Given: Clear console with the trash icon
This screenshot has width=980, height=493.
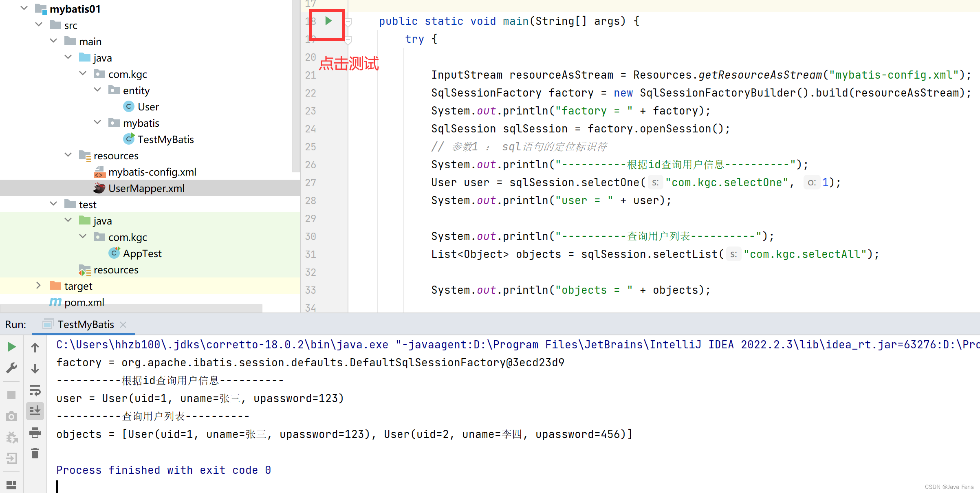Looking at the screenshot, I should coord(35,453).
